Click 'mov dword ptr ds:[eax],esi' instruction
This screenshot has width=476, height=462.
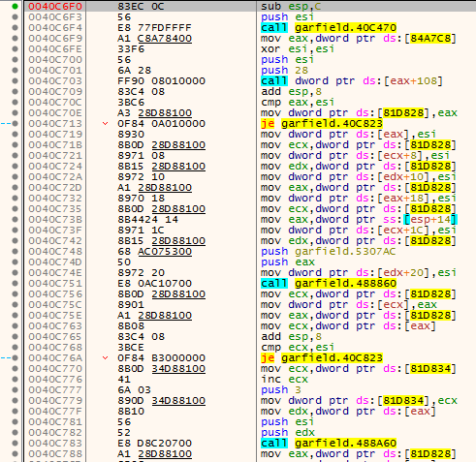[x=348, y=135]
